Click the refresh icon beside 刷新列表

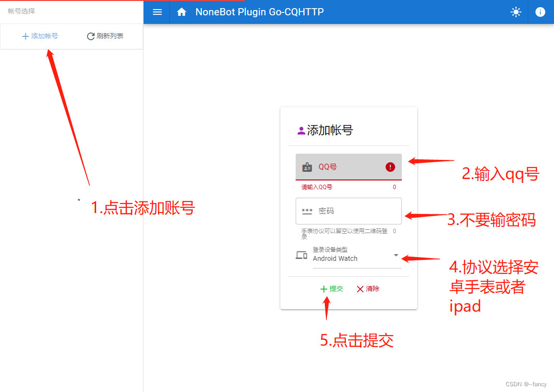click(90, 35)
